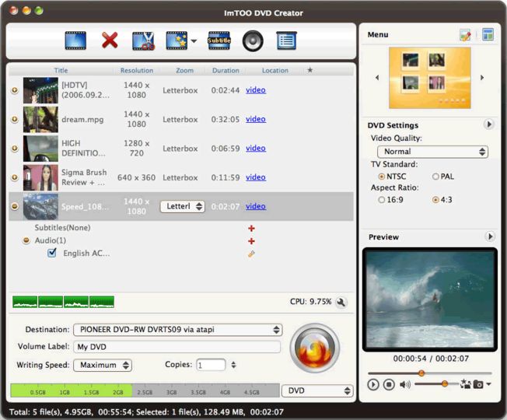The width and height of the screenshot is (507, 420).
Task: Collapse the Audio(1) tree item
Action: point(26,240)
